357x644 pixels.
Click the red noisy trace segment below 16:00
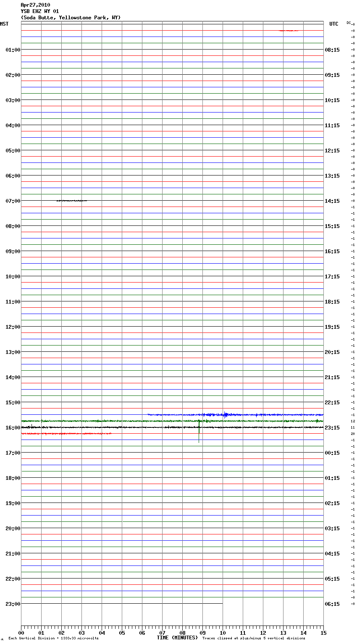66,434
